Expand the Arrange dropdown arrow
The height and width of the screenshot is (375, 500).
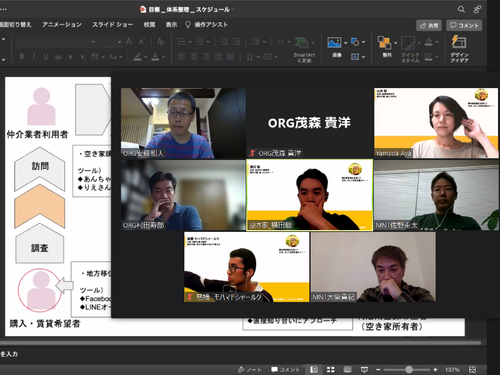point(396,43)
